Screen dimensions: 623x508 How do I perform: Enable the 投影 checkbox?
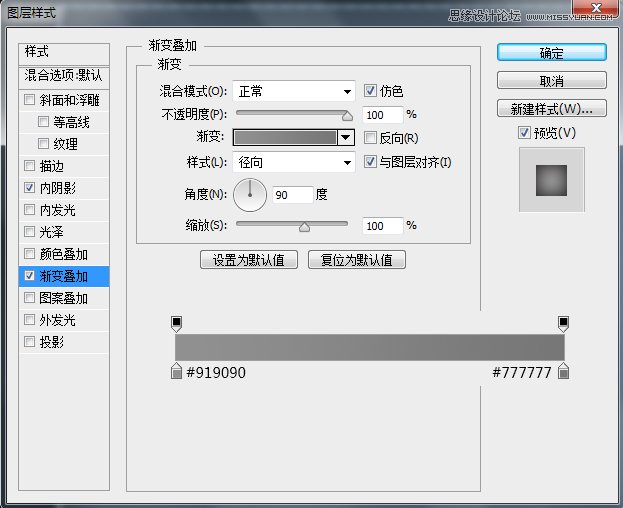[x=29, y=341]
